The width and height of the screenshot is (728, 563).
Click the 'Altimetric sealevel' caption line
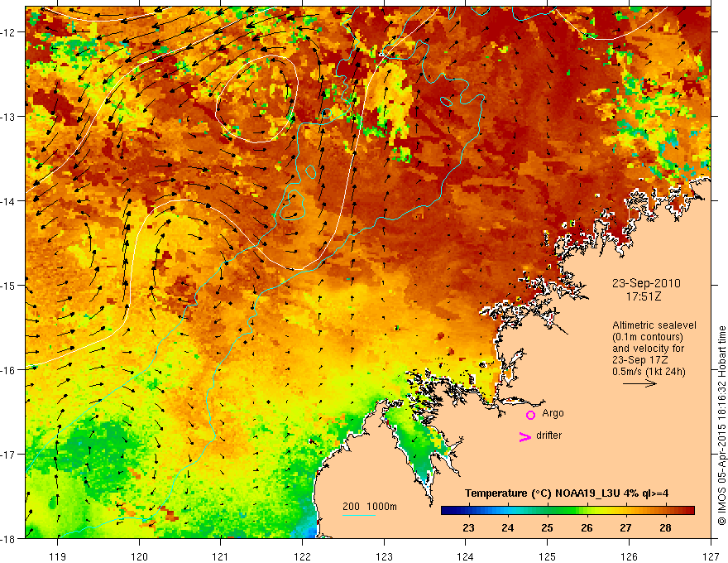[654, 325]
